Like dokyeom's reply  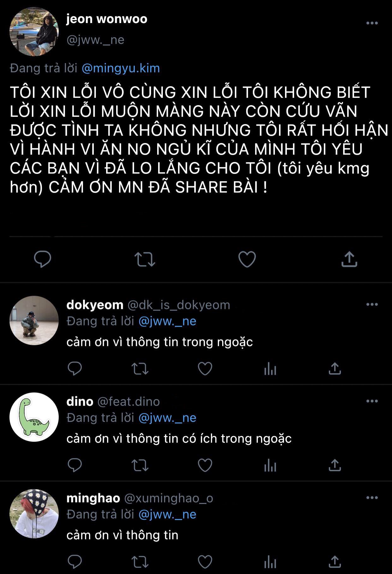coord(205,369)
